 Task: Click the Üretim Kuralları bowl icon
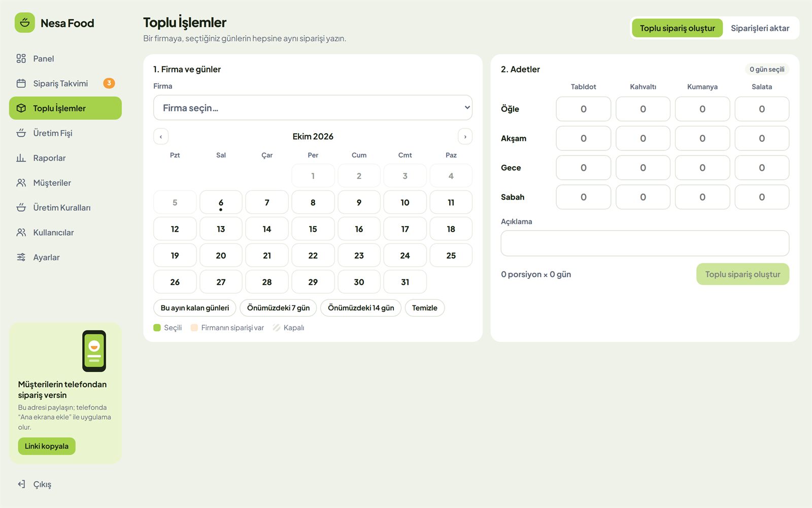click(21, 208)
